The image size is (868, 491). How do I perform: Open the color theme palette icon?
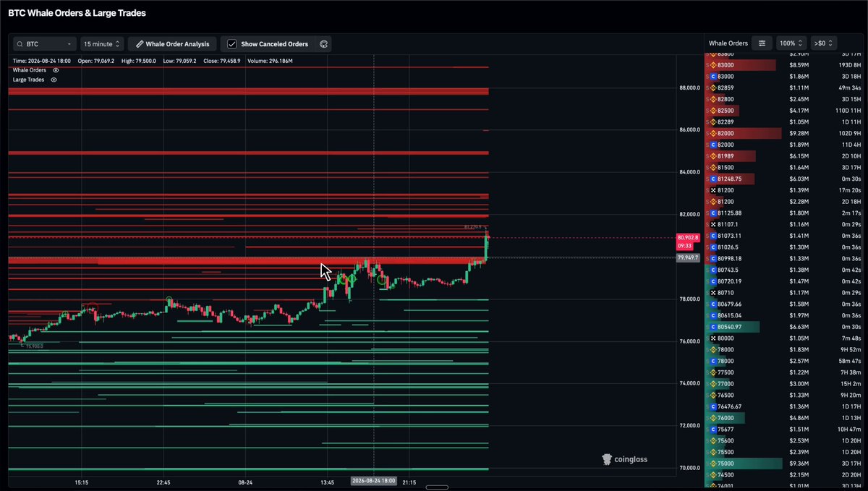coord(324,44)
